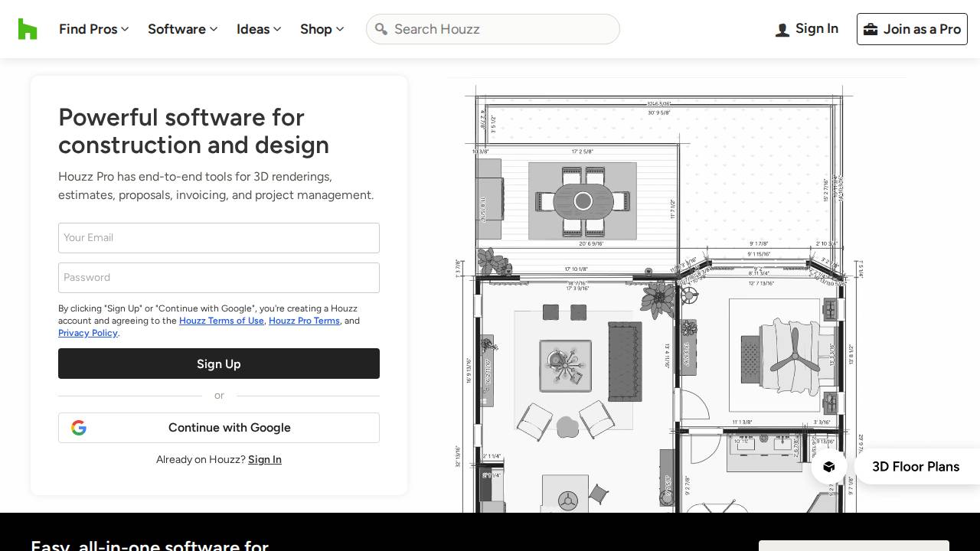Click the Your Email input field

pos(219,238)
